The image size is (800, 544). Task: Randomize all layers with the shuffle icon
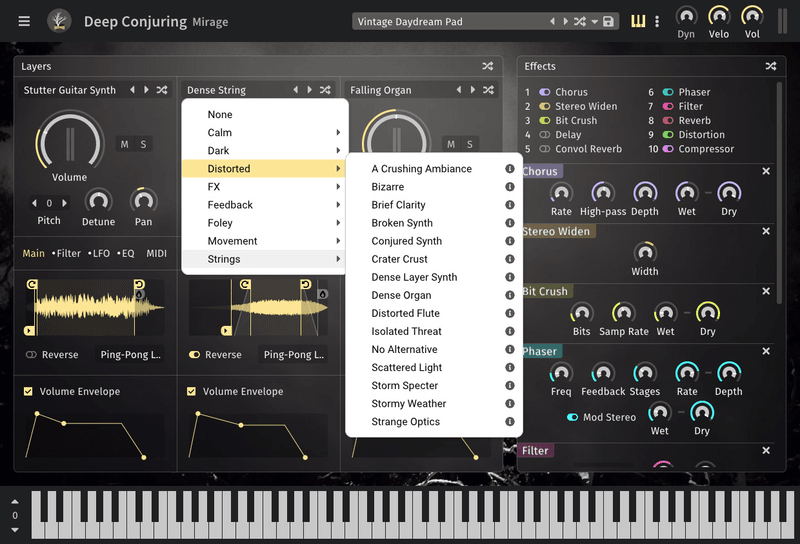pos(488,66)
